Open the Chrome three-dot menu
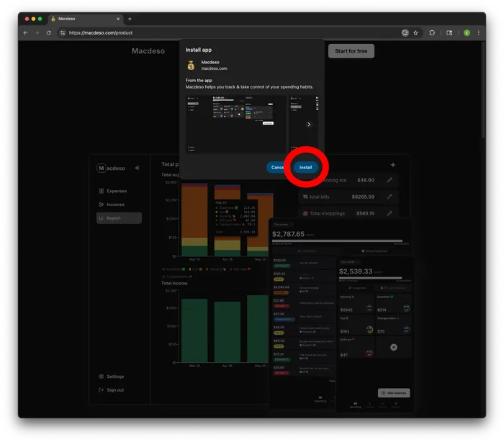This screenshot has width=504, height=442. [x=479, y=33]
